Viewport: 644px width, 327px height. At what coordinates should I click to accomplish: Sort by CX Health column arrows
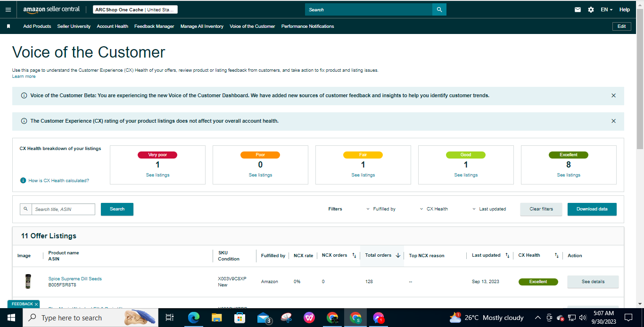pyautogui.click(x=556, y=255)
